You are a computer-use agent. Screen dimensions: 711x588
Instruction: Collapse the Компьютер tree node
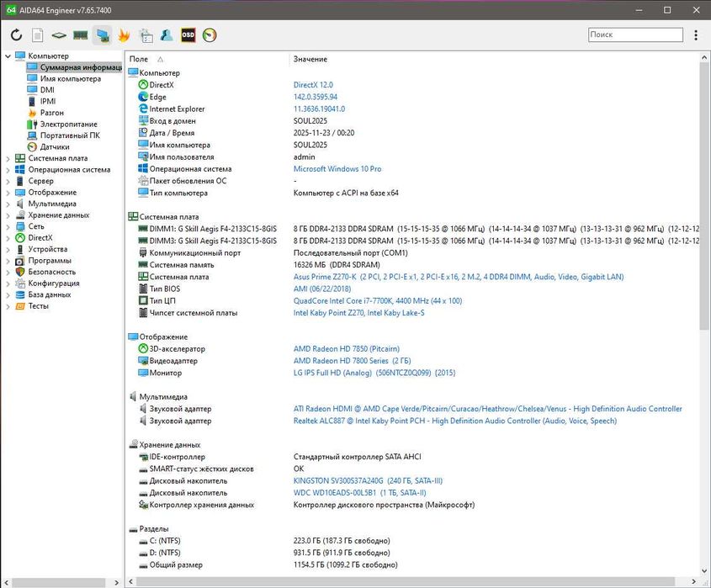(8, 56)
